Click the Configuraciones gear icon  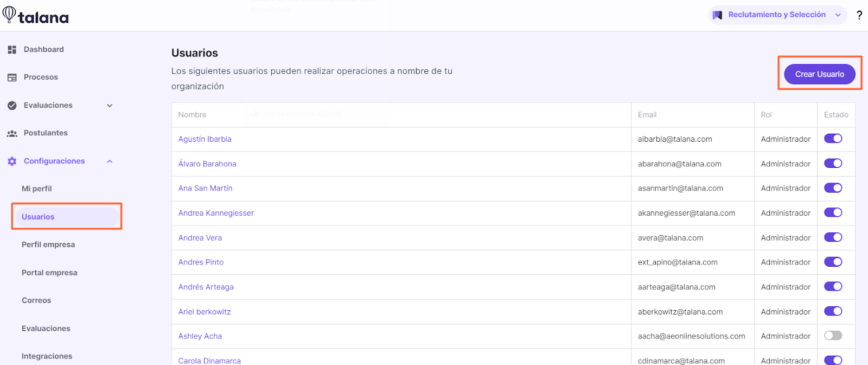[12, 161]
